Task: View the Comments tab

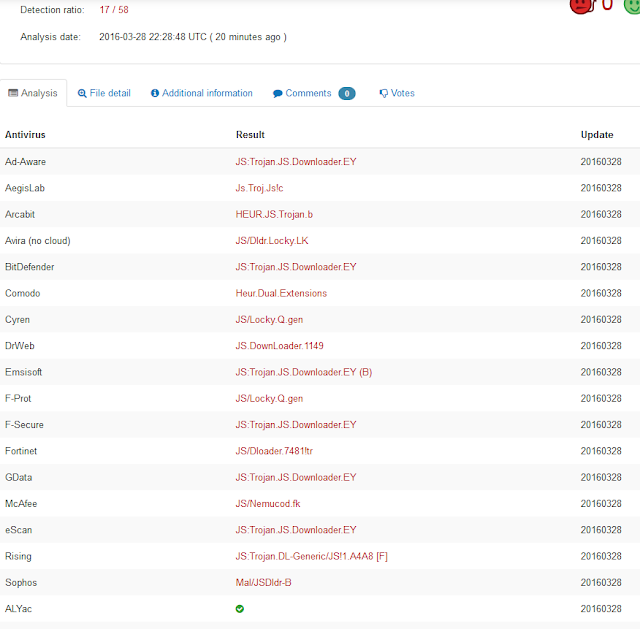Action: coord(314,93)
